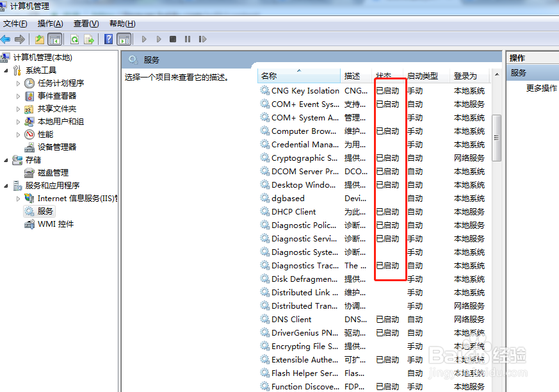
Task: Select the 服务 node in the tree
Action: click(x=45, y=211)
